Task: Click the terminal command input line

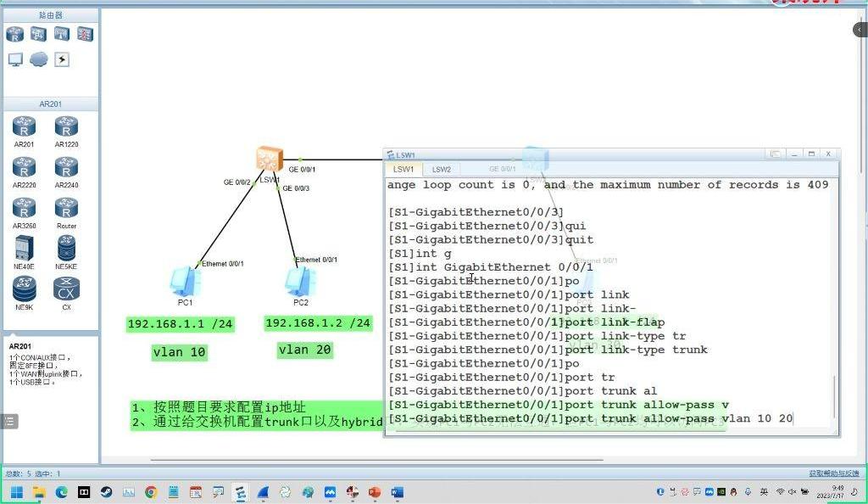Action: (591, 418)
